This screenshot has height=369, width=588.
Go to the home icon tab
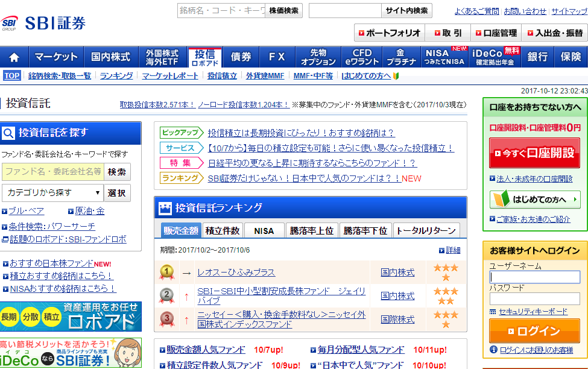tap(14, 57)
